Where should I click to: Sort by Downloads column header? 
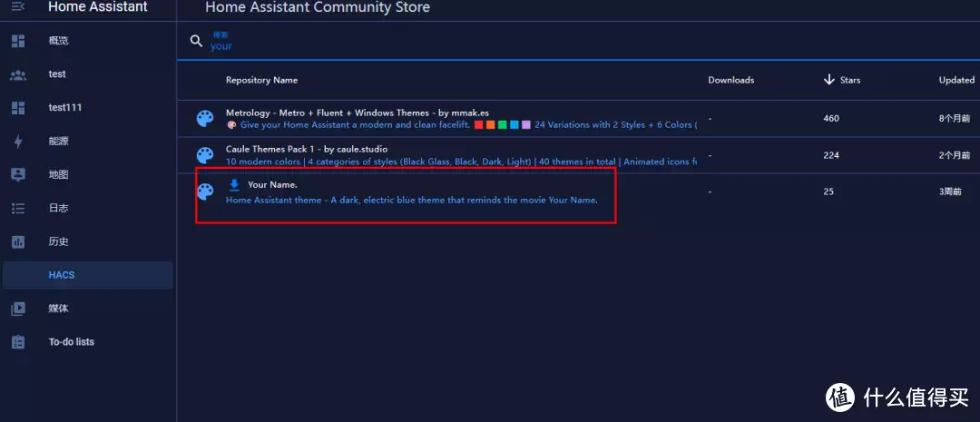point(730,80)
